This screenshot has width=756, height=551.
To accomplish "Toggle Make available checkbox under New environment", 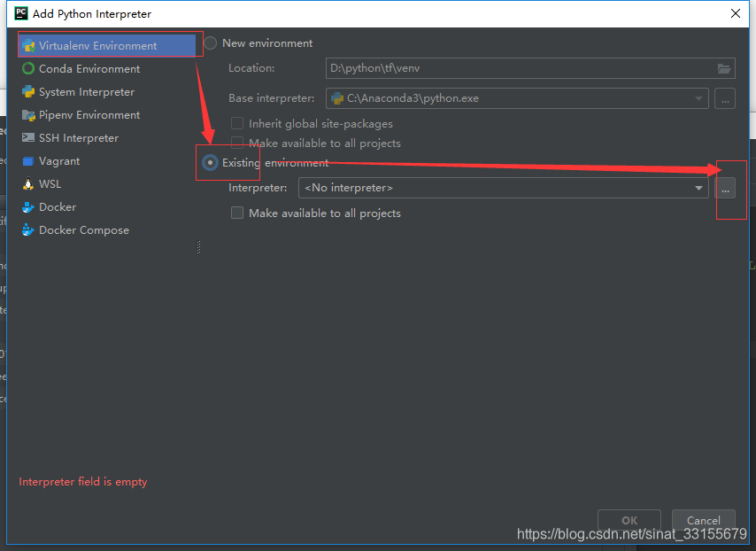I will (237, 143).
